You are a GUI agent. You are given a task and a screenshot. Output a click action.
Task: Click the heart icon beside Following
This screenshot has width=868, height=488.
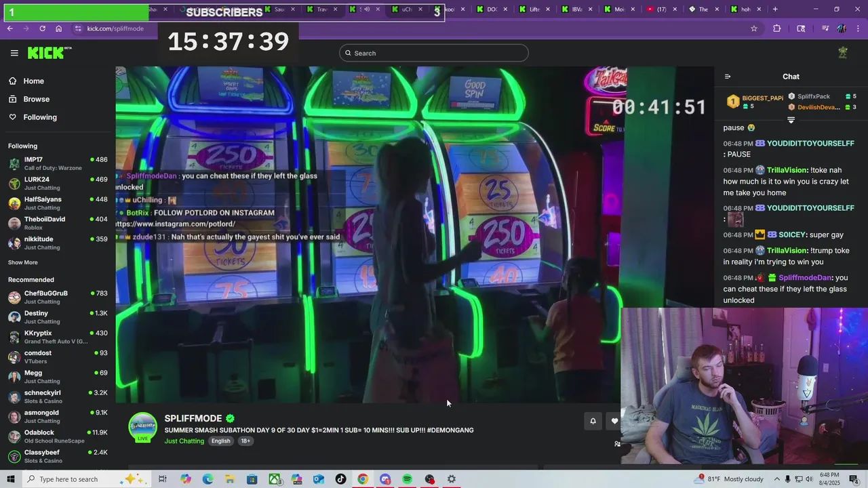pyautogui.click(x=12, y=117)
